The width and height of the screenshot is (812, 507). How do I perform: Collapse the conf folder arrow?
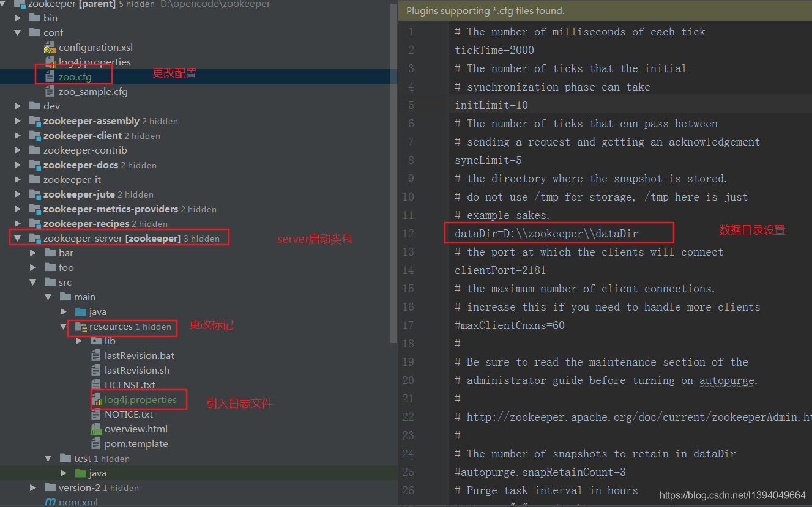[18, 33]
